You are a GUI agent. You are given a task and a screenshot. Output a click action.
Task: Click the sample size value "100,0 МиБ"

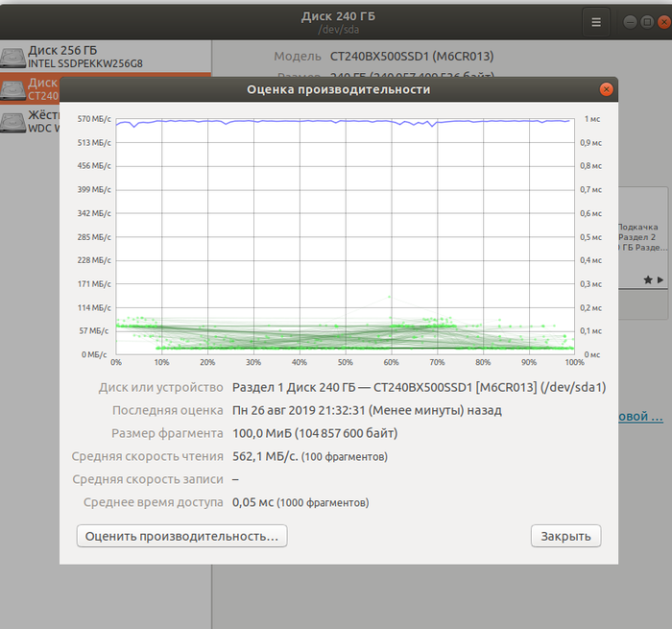[x=262, y=433]
